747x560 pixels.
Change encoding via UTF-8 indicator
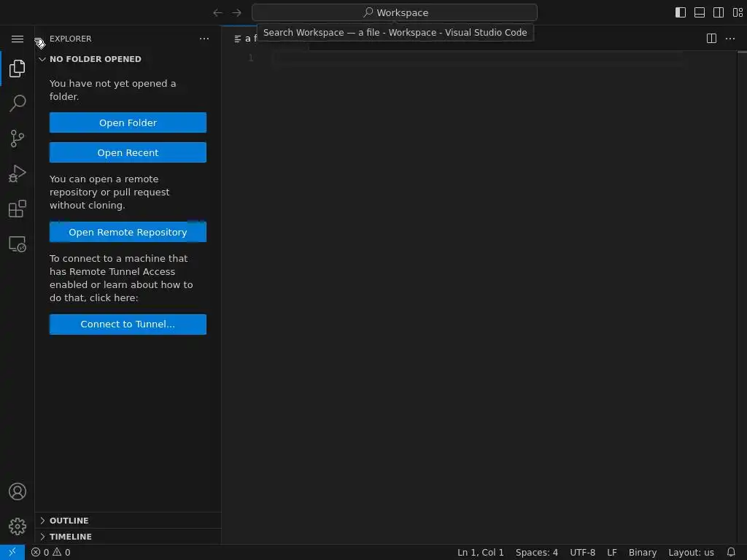[x=582, y=553]
